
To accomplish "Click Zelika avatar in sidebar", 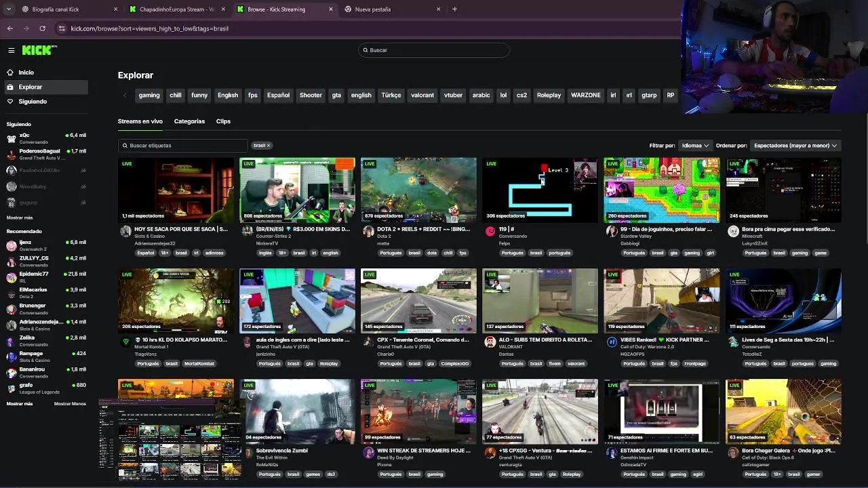I will pyautogui.click(x=12, y=341).
